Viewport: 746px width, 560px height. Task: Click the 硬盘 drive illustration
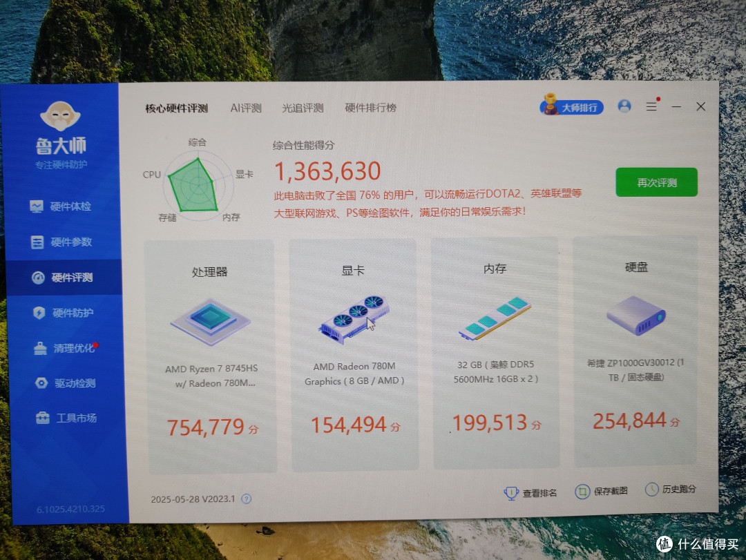[x=636, y=316]
